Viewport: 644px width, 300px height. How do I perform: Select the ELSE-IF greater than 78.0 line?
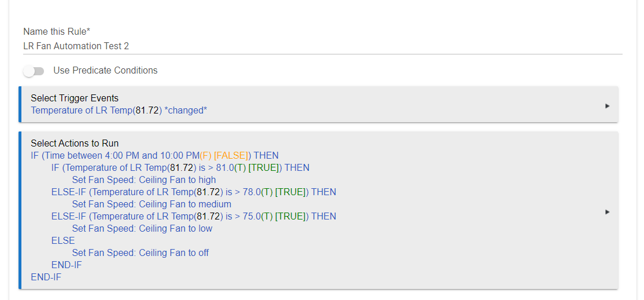(194, 192)
